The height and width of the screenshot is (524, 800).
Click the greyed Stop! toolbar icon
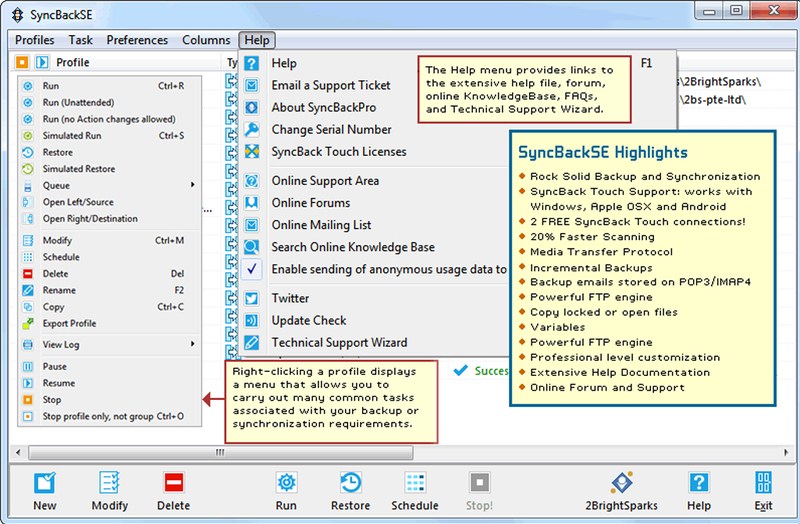click(x=479, y=483)
